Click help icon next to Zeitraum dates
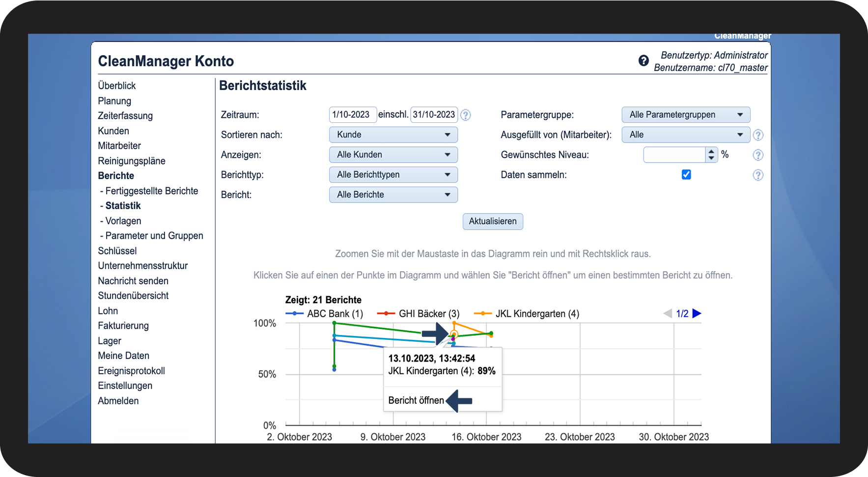The height and width of the screenshot is (477, 868). click(466, 115)
